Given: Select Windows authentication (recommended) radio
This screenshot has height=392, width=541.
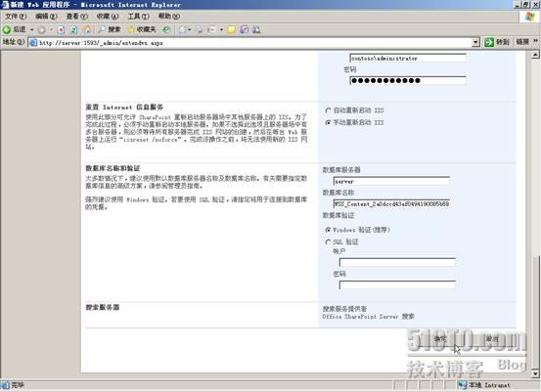Looking at the screenshot, I should point(328,230).
